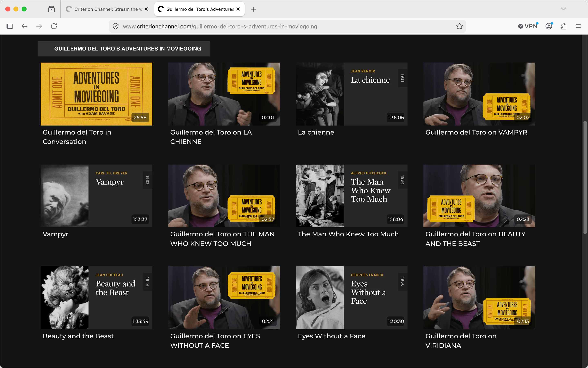Open Guillermo del Toro on EYES WITHOUT A FACE link

[x=215, y=341]
